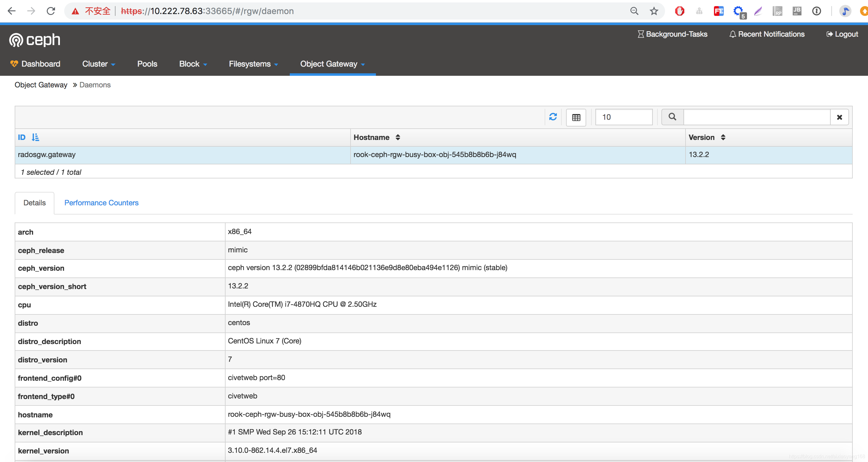Switch to the Performance Counters tab
868x462 pixels.
tap(101, 203)
